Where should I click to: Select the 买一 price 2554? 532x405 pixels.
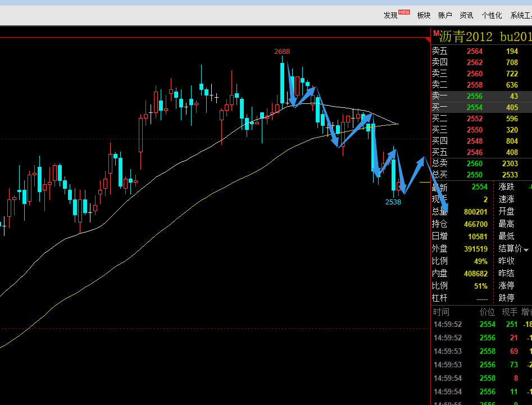[x=474, y=107]
